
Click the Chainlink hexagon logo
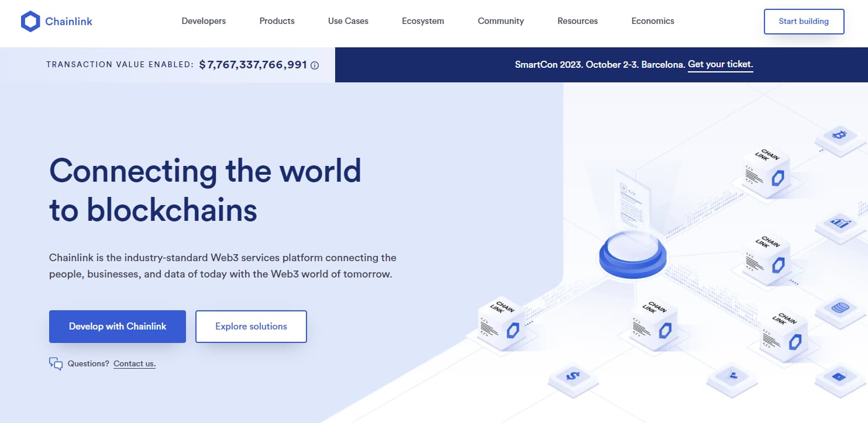coord(30,22)
